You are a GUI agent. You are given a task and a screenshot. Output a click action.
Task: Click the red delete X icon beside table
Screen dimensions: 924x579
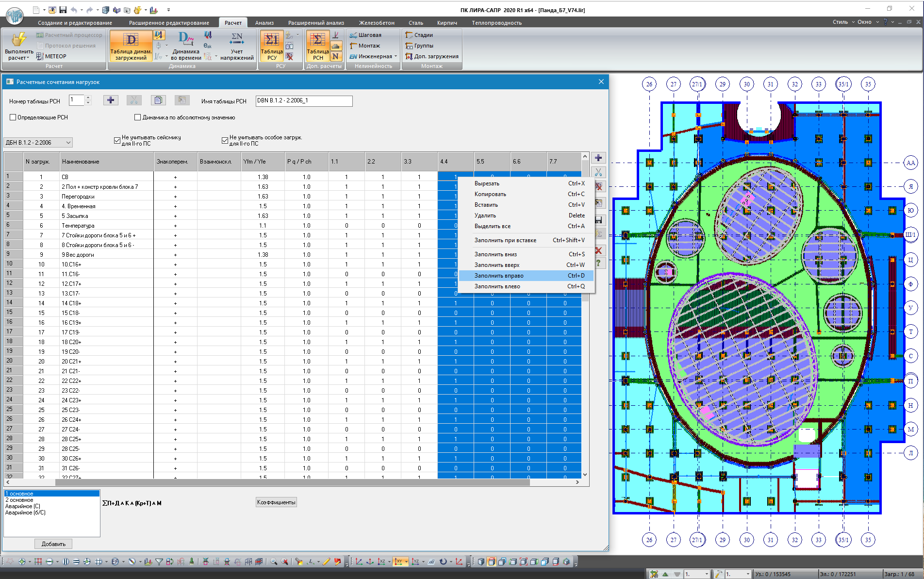pyautogui.click(x=598, y=250)
